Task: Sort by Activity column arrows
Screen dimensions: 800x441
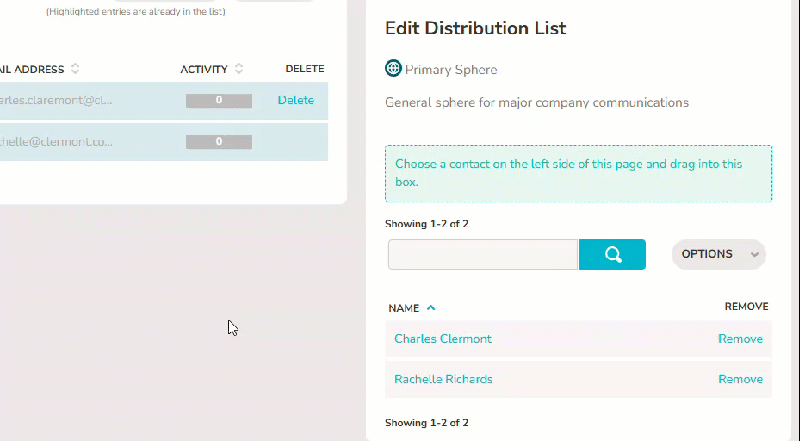Action: pos(239,68)
